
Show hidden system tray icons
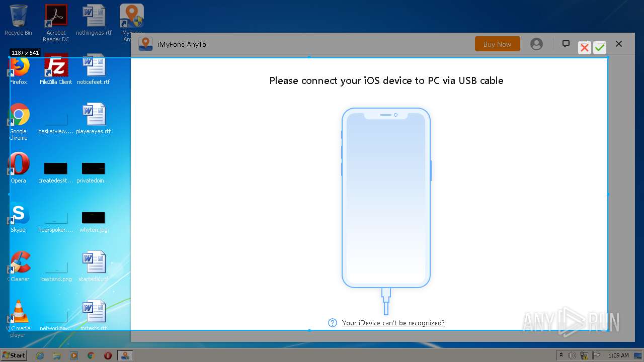[x=561, y=355]
